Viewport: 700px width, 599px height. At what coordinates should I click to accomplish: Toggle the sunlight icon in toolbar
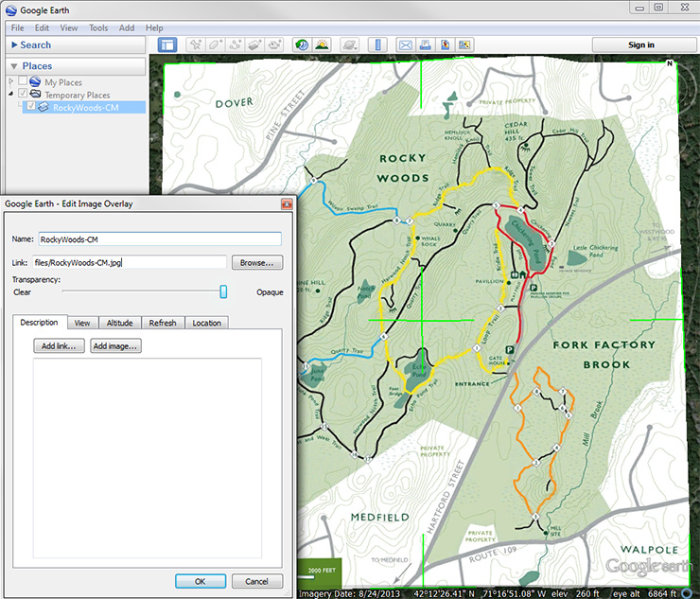coord(323,44)
